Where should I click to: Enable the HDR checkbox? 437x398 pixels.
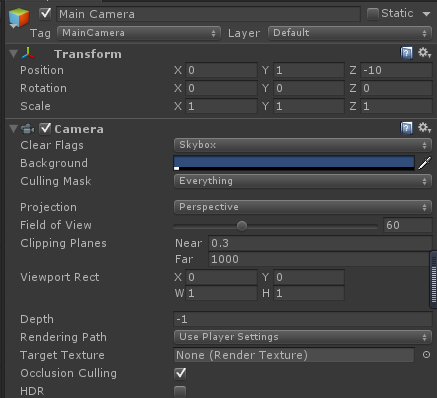pos(180,391)
